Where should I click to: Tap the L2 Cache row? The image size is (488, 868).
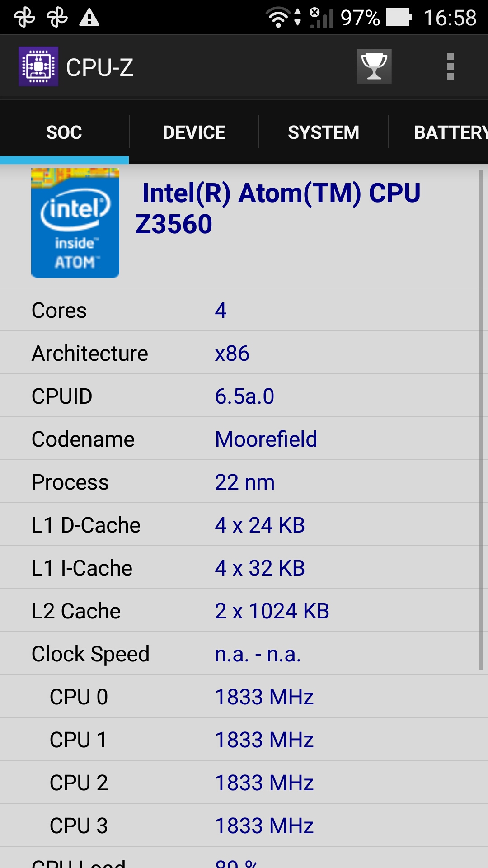(x=239, y=611)
